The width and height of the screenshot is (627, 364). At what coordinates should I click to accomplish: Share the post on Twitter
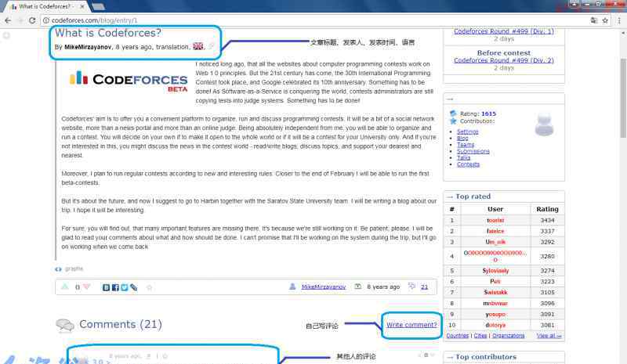[125, 287]
